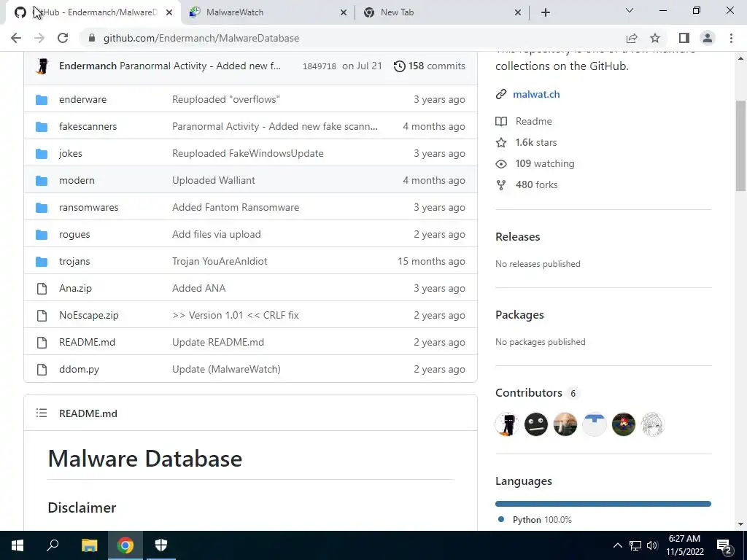Open the latest commit message Paranormal Activity

click(200, 66)
